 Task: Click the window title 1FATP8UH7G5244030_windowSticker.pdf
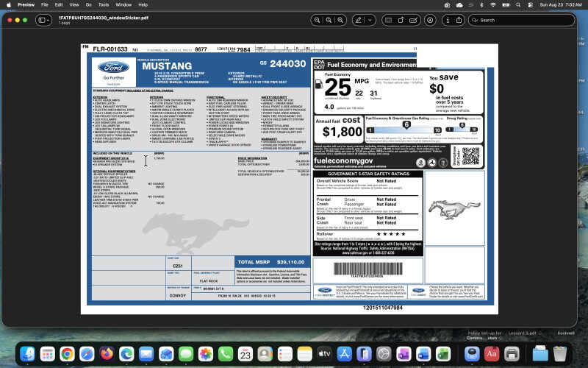pos(103,18)
